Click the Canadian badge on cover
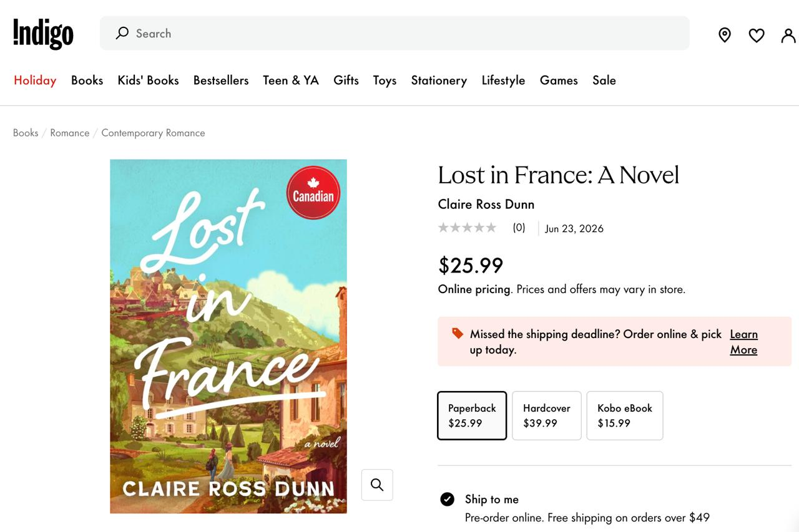Image resolution: width=799 pixels, height=532 pixels. 313,193
